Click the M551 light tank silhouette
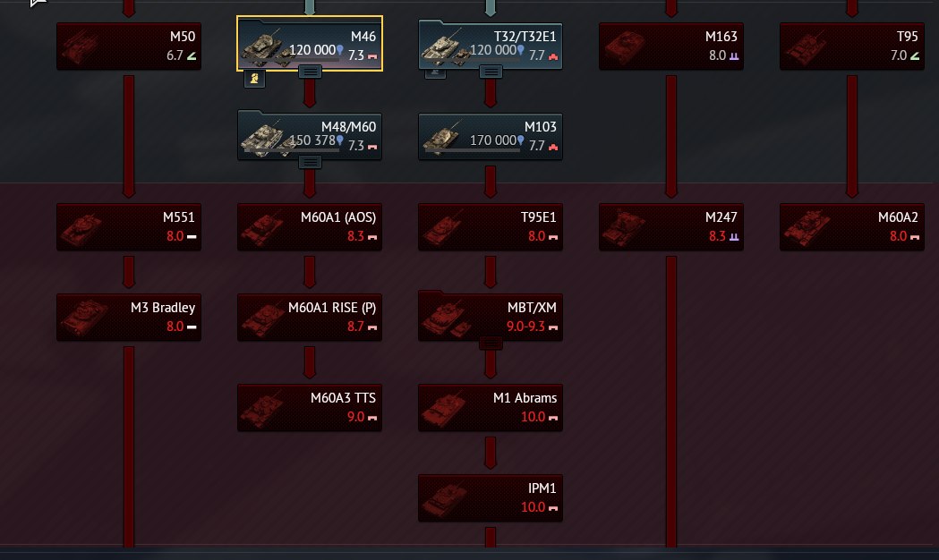This screenshot has height=560, width=939. pyautogui.click(x=81, y=227)
